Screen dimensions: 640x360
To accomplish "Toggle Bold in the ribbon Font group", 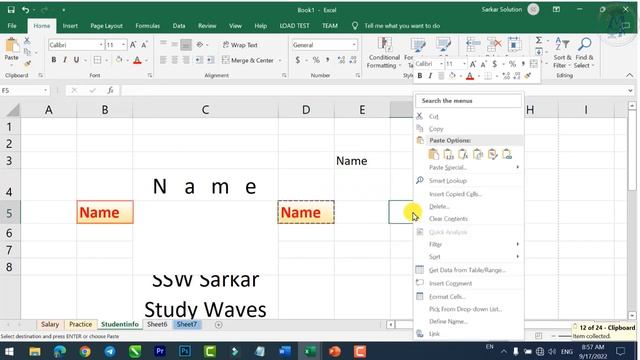I will click(53, 60).
